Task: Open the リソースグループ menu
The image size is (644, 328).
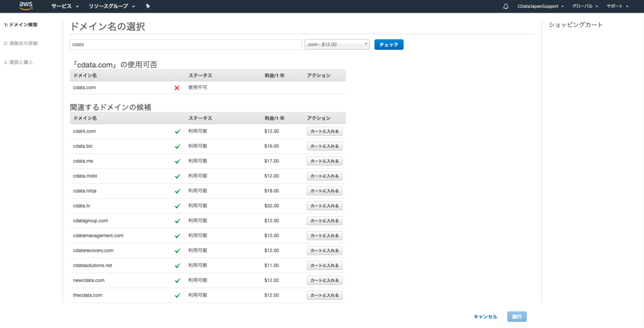Action: coord(112,6)
